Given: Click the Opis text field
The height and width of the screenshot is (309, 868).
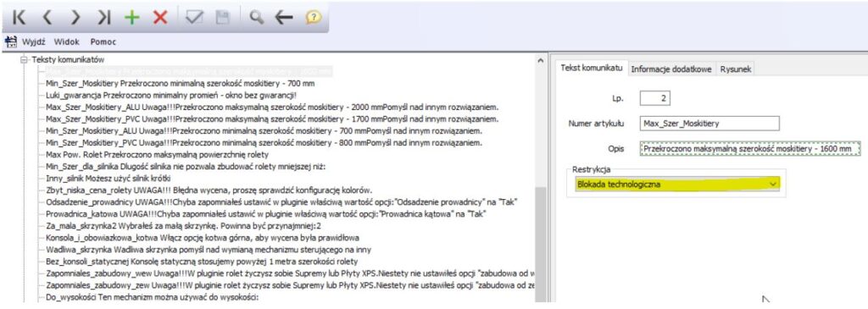Looking at the screenshot, I should 749,149.
